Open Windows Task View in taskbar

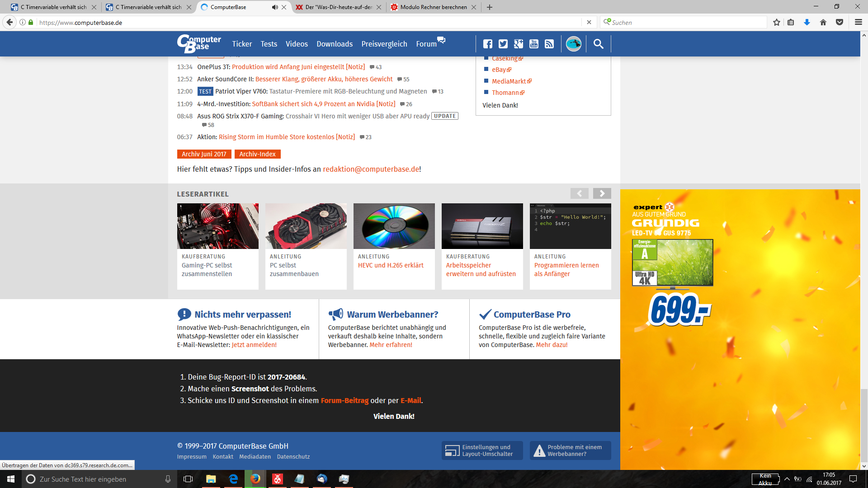coord(188,479)
